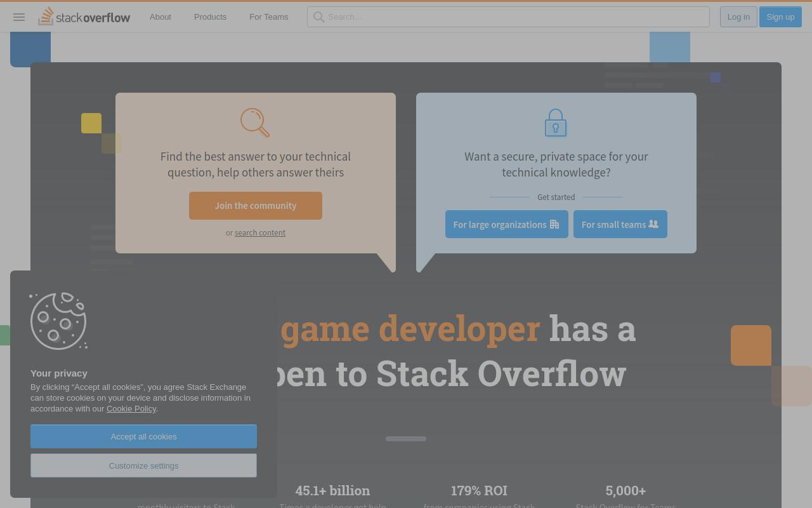Screen dimensions: 812x508
Task: Click the cookie icon in privacy banner
Action: point(58,321)
